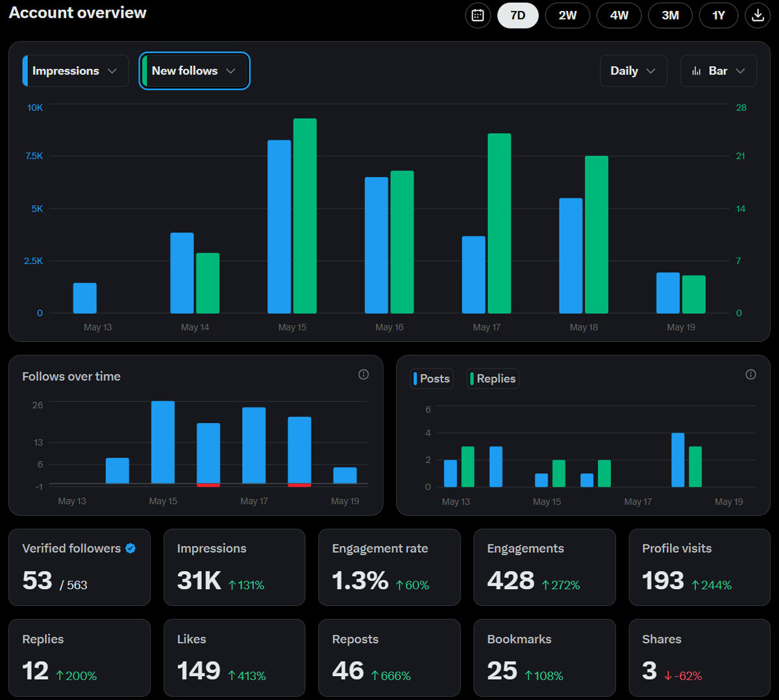779x700 pixels.
Task: Open the Bookmarks 25 card
Action: [545, 658]
